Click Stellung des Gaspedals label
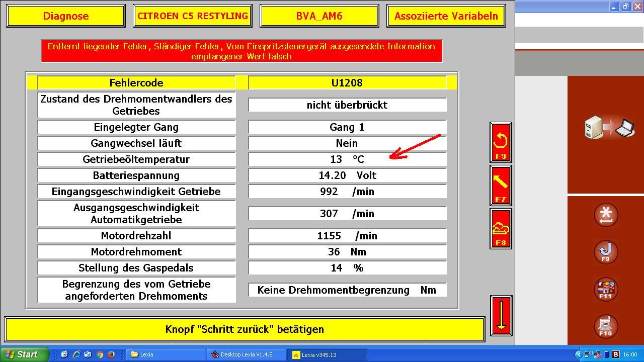Image resolution: width=644 pixels, height=362 pixels. (x=136, y=268)
